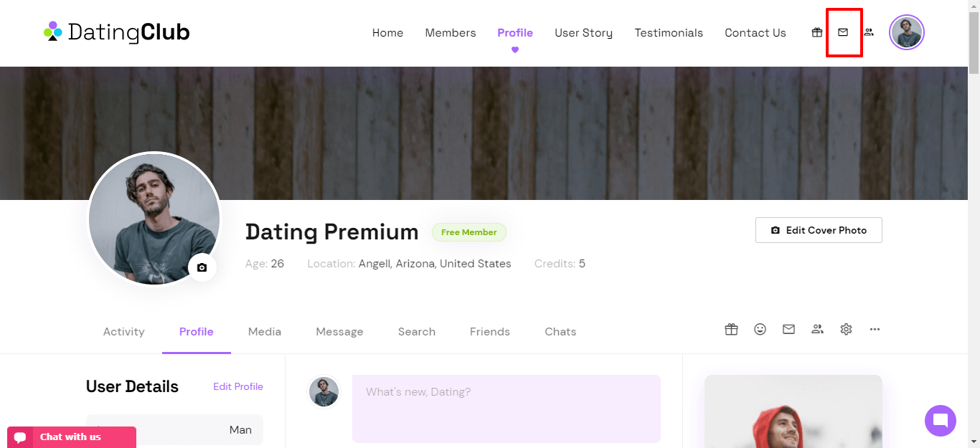This screenshot has width=980, height=448.
Task: Expand the three-dots more options menu
Action: [875, 329]
